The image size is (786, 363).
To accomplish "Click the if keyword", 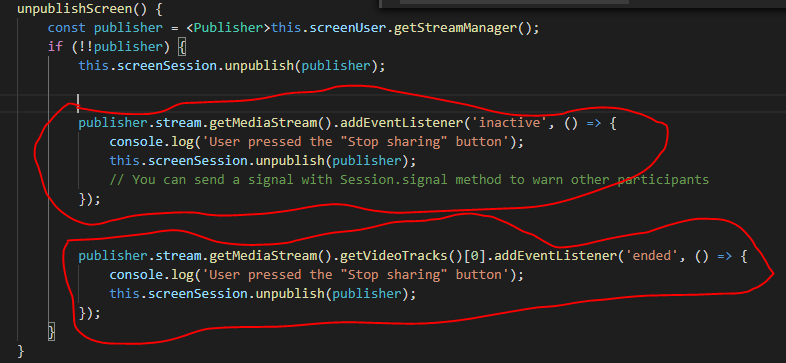I will tap(55, 47).
